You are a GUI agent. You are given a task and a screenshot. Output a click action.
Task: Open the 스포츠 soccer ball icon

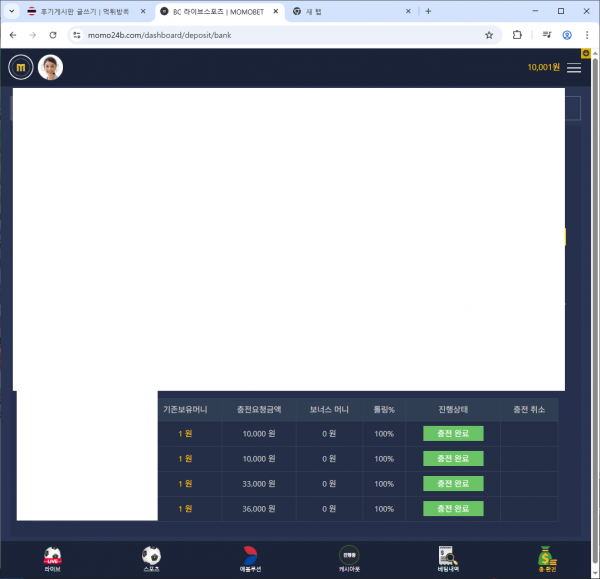click(151, 556)
